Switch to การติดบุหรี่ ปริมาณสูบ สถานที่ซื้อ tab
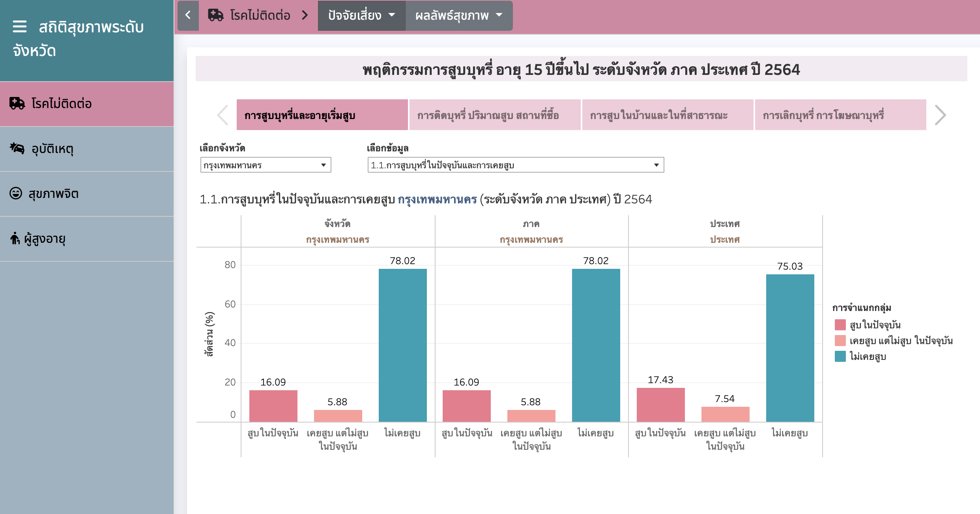 495,115
